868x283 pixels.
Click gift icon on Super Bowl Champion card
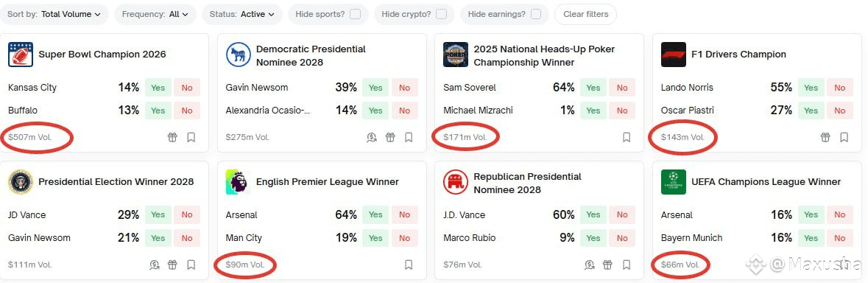[173, 137]
